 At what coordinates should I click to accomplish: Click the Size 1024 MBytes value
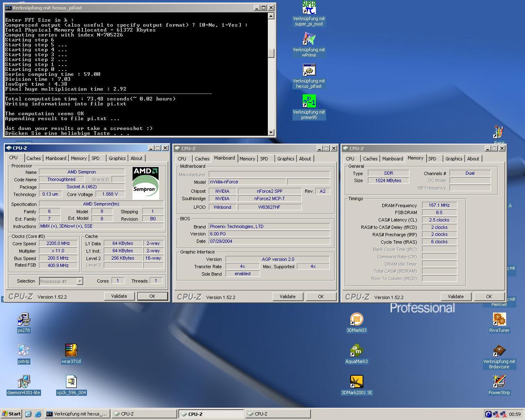pos(388,180)
